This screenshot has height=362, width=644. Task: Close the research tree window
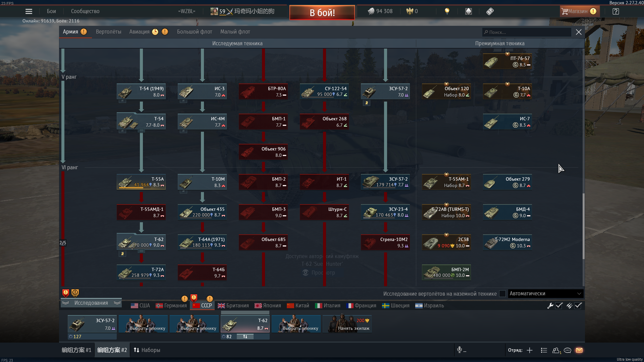tap(579, 32)
